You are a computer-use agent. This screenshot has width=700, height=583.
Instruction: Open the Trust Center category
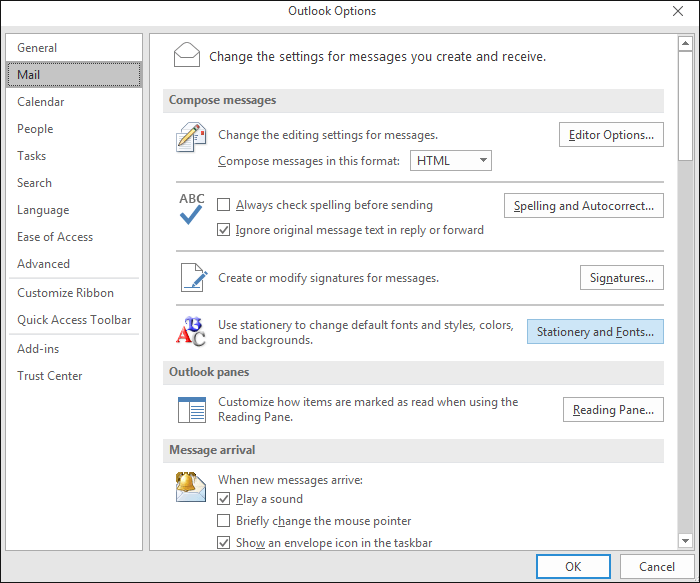[74, 376]
